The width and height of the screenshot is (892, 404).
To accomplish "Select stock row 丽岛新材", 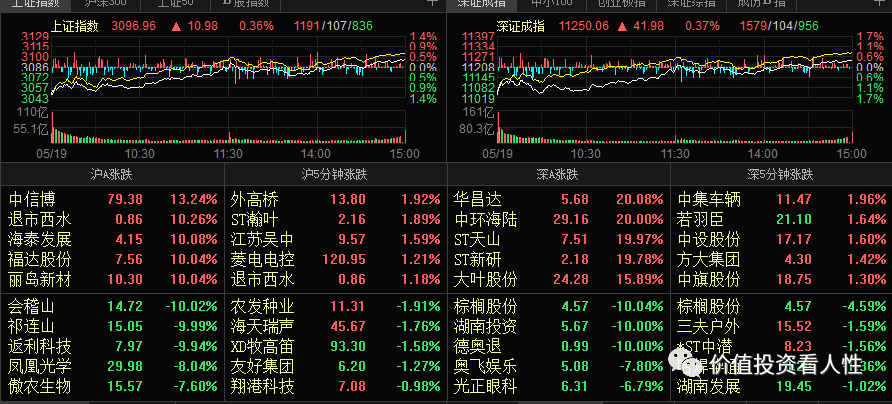I will [112, 279].
